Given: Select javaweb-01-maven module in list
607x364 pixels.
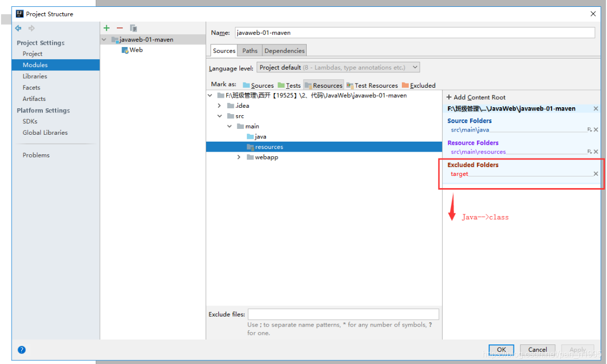Looking at the screenshot, I should coord(153,40).
